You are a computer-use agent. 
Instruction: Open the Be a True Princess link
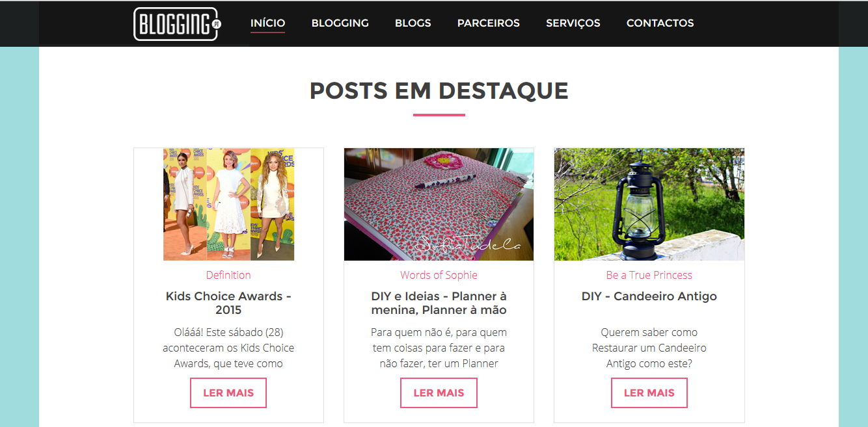[649, 275]
